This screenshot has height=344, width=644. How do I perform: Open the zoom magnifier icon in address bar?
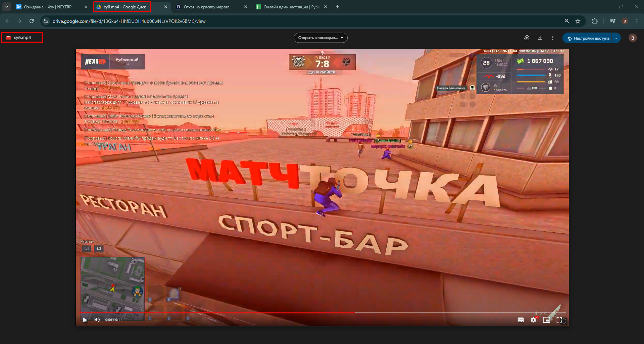click(567, 21)
